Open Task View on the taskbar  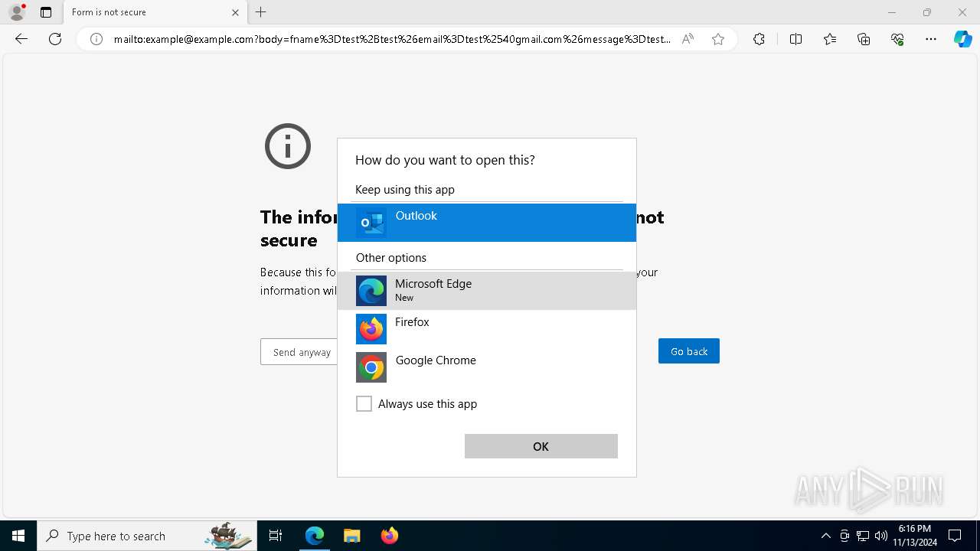tap(276, 536)
